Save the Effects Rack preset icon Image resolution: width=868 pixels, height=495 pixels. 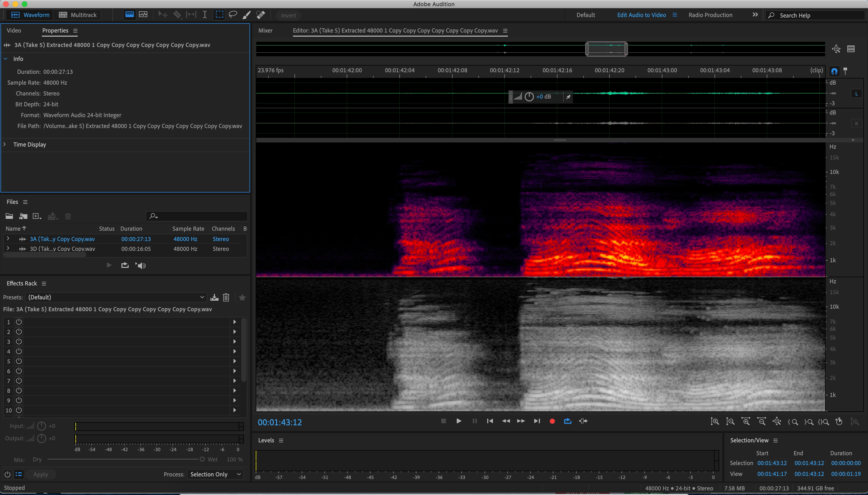coord(214,298)
